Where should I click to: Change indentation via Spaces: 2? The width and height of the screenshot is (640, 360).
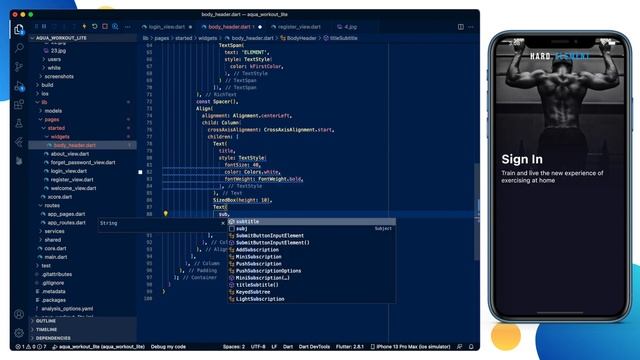[234, 347]
